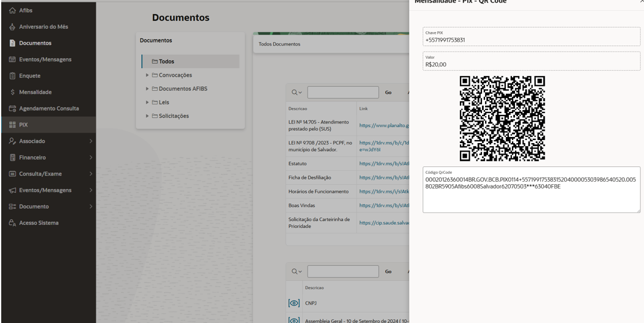Click the Convocações folder icon
The image size is (644, 323).
point(155,75)
